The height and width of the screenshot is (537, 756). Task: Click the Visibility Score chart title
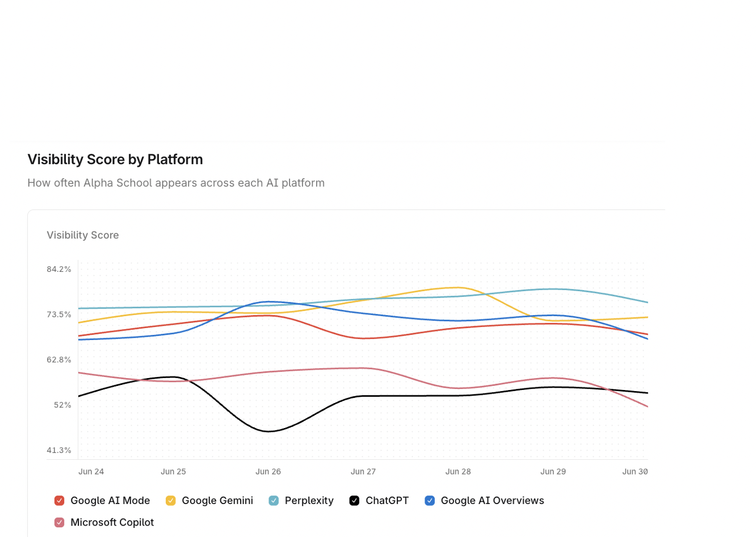click(x=83, y=235)
